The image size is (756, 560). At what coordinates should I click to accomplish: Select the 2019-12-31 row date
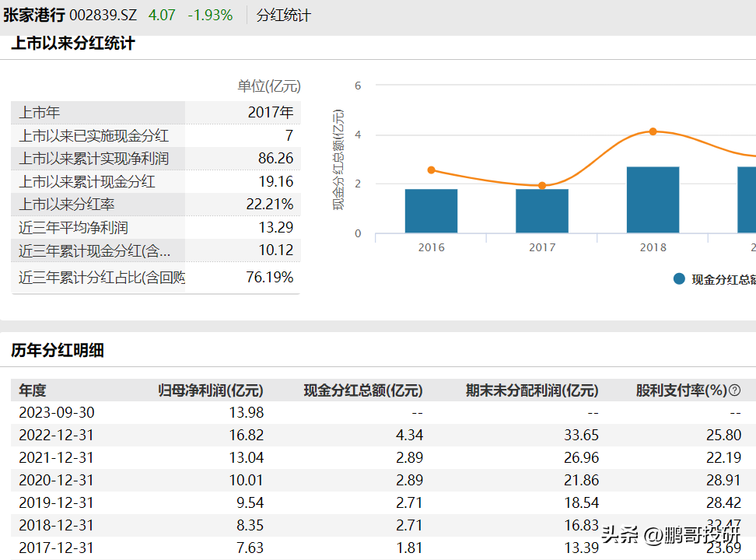[56, 502]
